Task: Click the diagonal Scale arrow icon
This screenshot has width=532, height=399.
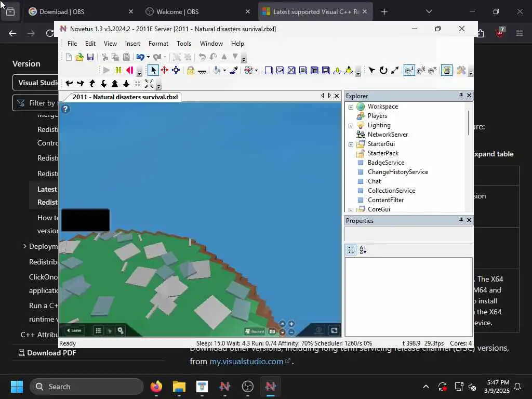Action: [395, 70]
